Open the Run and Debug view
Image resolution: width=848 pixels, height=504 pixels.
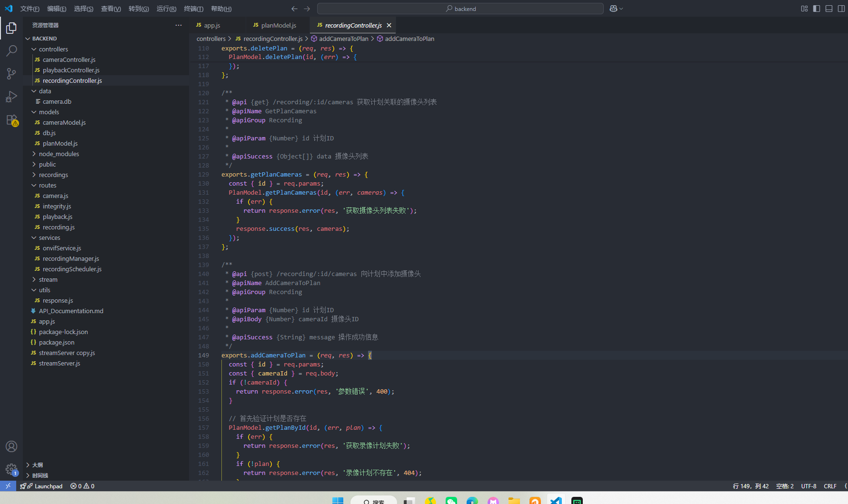(x=11, y=97)
